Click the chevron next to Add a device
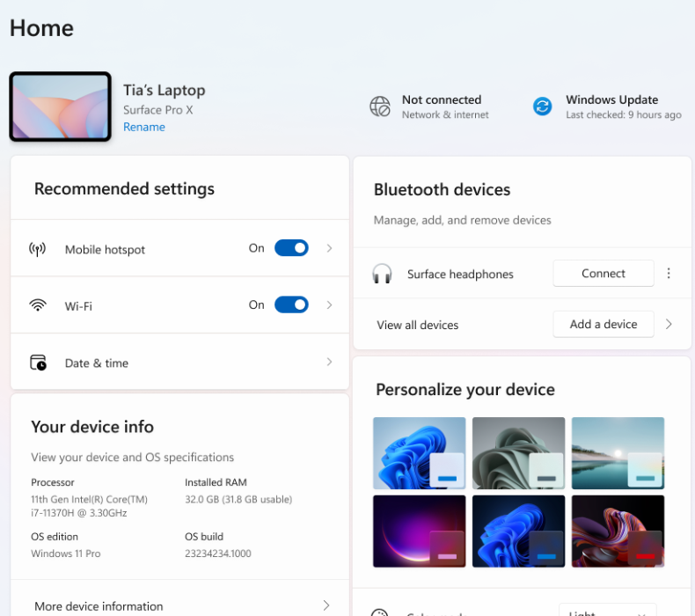The height and width of the screenshot is (616, 695). coord(669,324)
